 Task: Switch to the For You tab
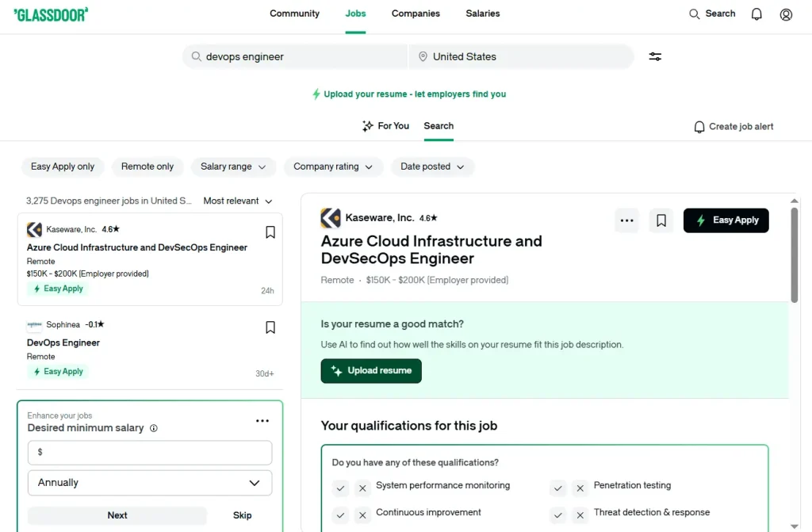[x=386, y=126]
